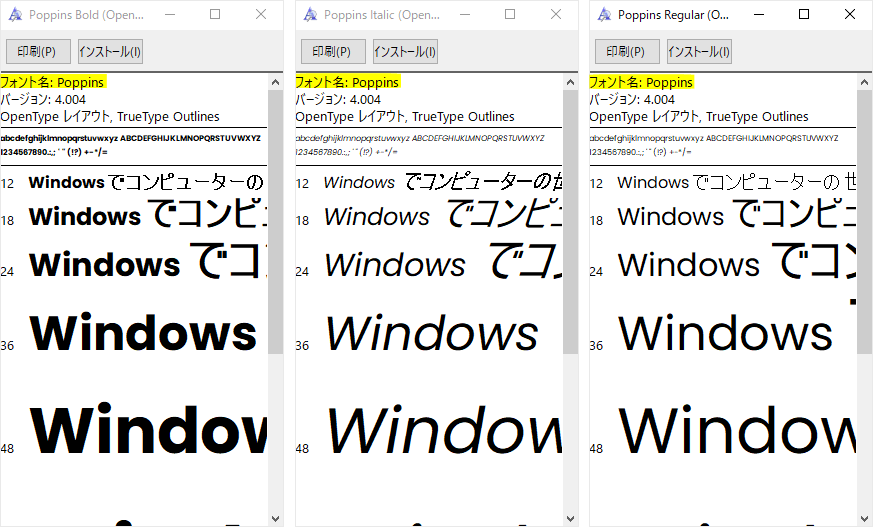Click インストール(I) in the Poppins Italic window
Screen dimensions: 873x527
tap(405, 52)
